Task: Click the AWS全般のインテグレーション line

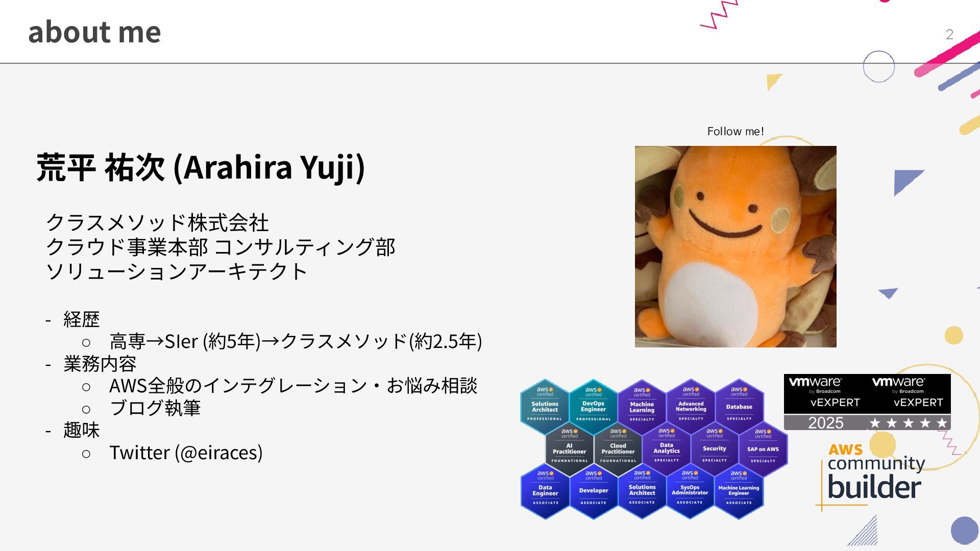Action: [293, 385]
